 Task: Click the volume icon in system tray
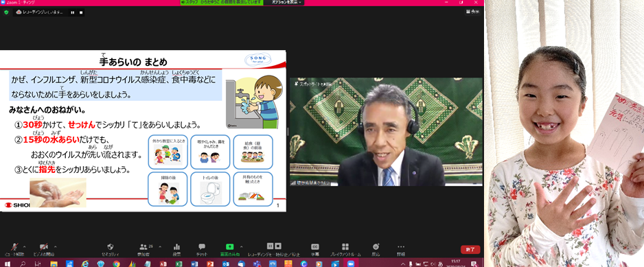pos(433,264)
